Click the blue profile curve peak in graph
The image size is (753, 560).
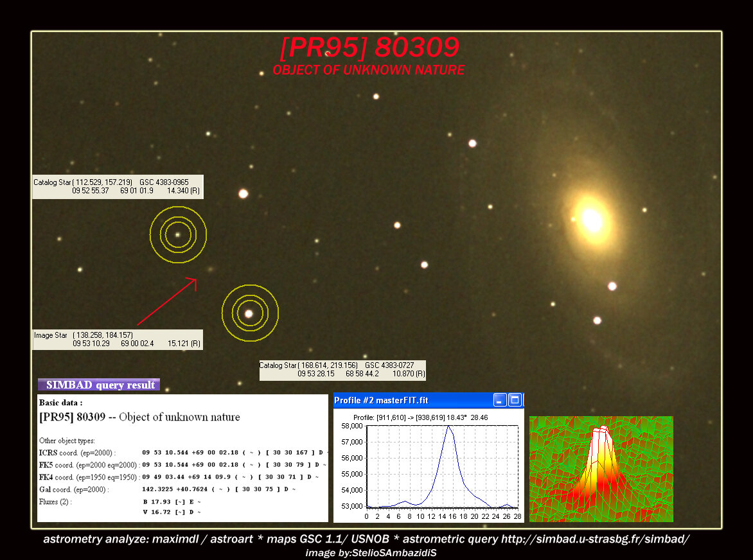[x=449, y=427]
